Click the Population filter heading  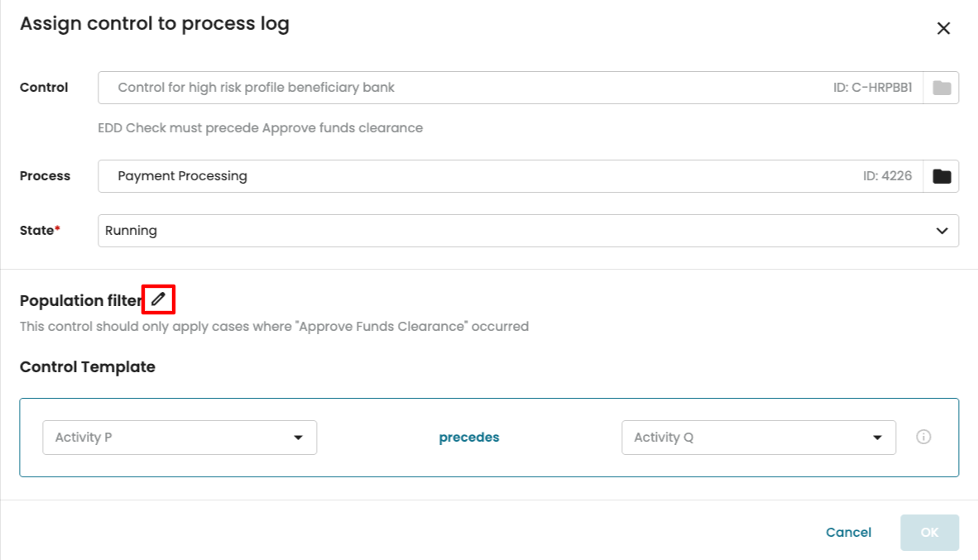click(x=81, y=301)
